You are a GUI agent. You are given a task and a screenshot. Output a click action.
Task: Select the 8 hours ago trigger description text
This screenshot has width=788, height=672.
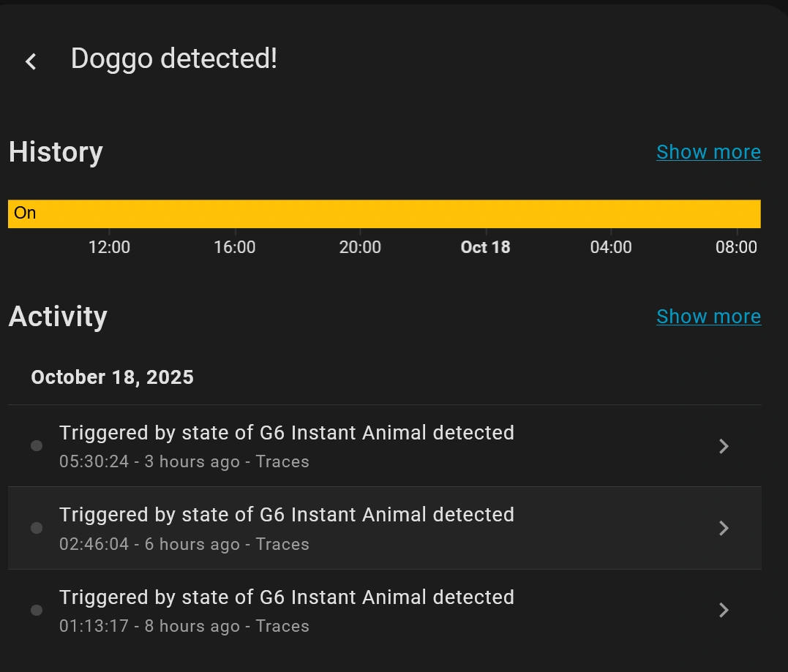286,597
